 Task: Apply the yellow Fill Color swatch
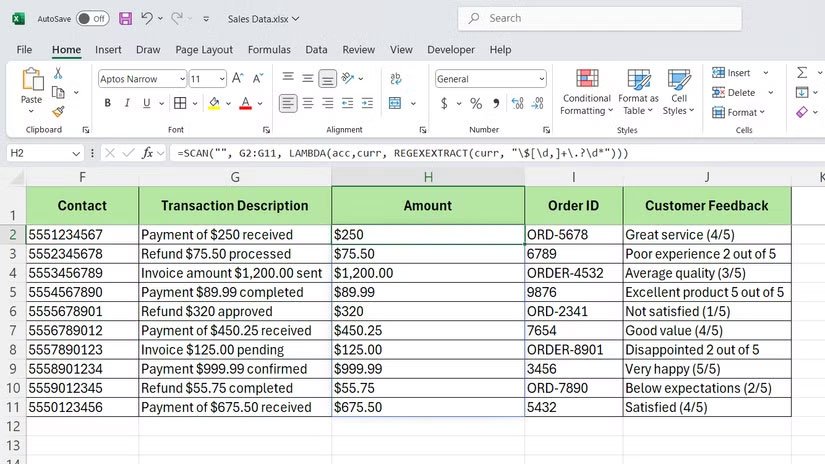215,103
